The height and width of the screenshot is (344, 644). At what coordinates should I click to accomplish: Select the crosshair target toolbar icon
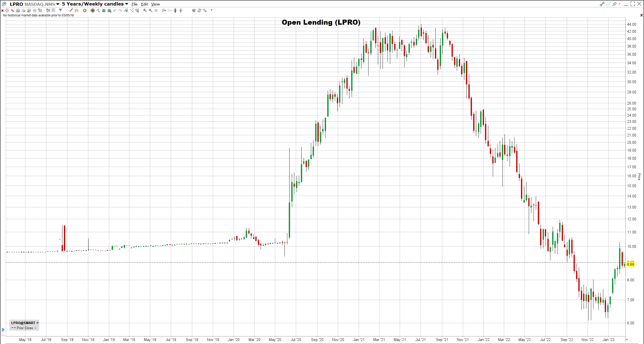tap(7, 11)
